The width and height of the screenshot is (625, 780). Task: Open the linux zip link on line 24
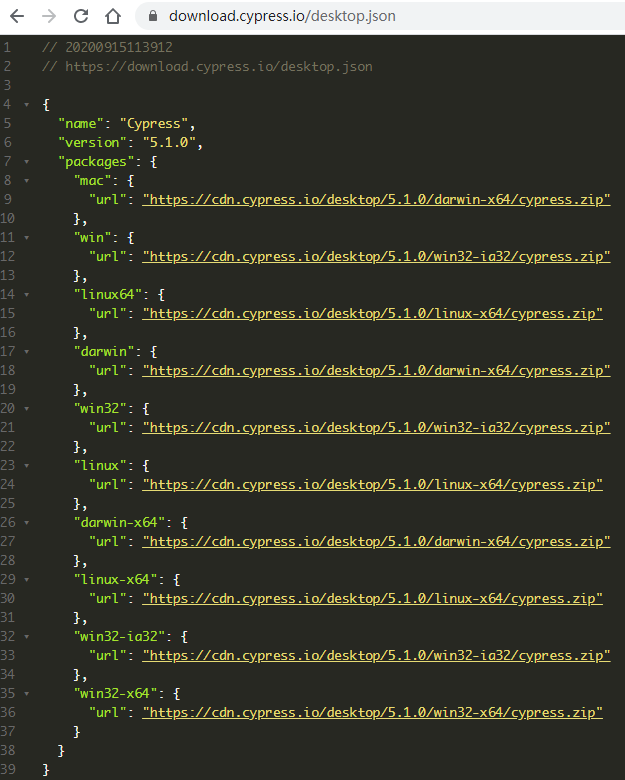tap(372, 485)
